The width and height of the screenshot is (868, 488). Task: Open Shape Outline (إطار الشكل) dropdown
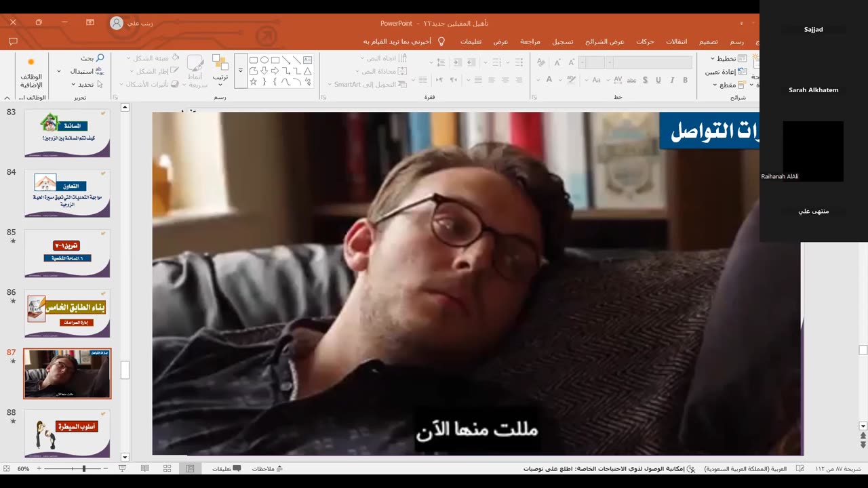[x=153, y=71]
